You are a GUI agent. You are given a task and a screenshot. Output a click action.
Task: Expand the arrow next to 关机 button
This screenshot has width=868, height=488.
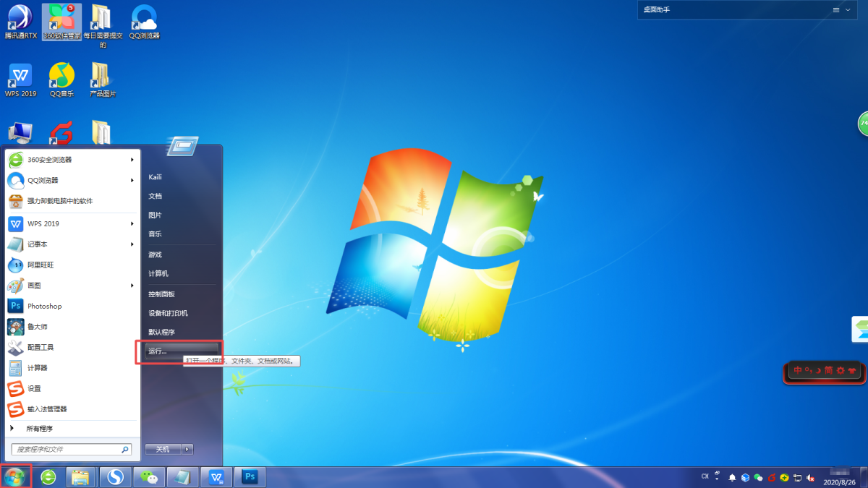point(187,449)
